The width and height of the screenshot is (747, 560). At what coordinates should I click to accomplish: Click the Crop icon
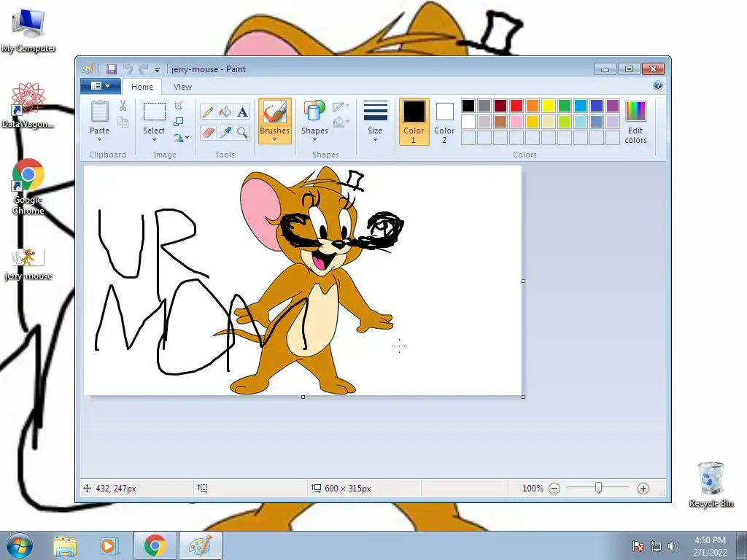click(179, 106)
